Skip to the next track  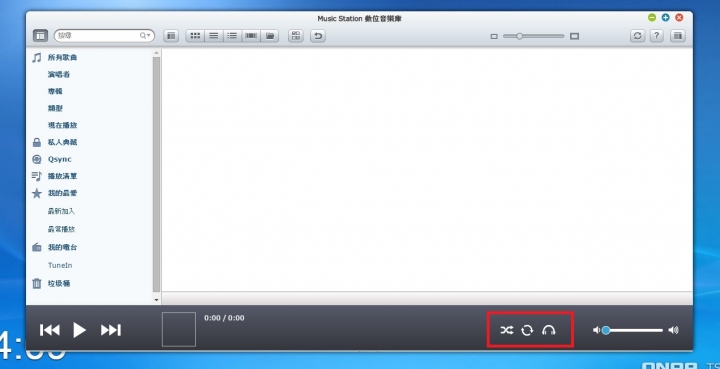point(111,330)
